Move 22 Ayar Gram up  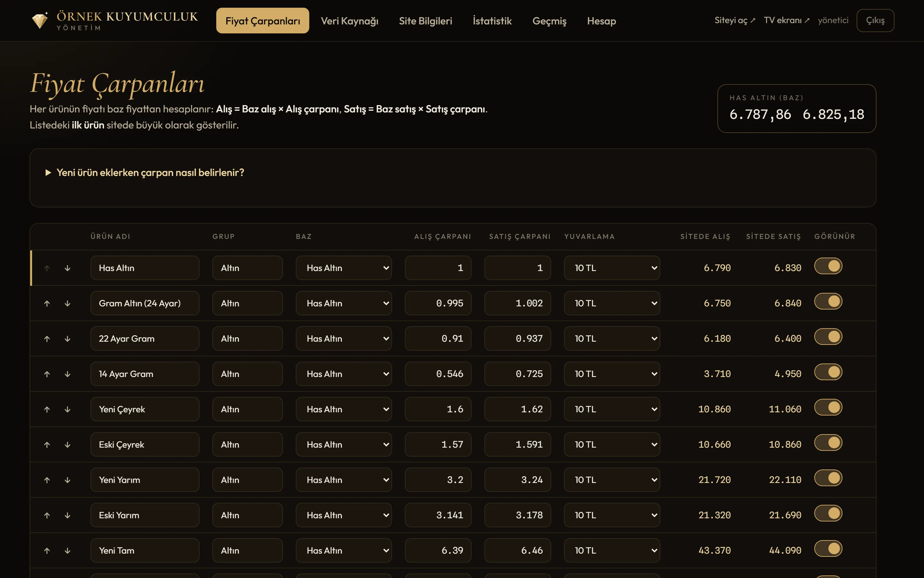tap(47, 339)
